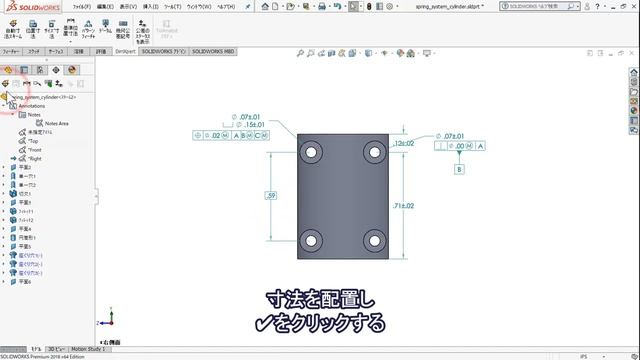Expand the 平面2 tree item
The width and height of the screenshot is (640, 360).
pos(4,167)
